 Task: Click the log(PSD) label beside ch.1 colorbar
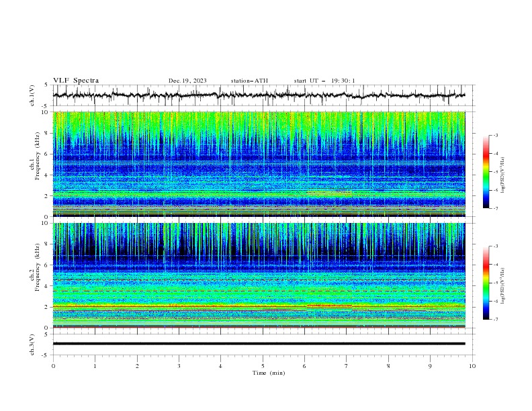click(x=502, y=175)
